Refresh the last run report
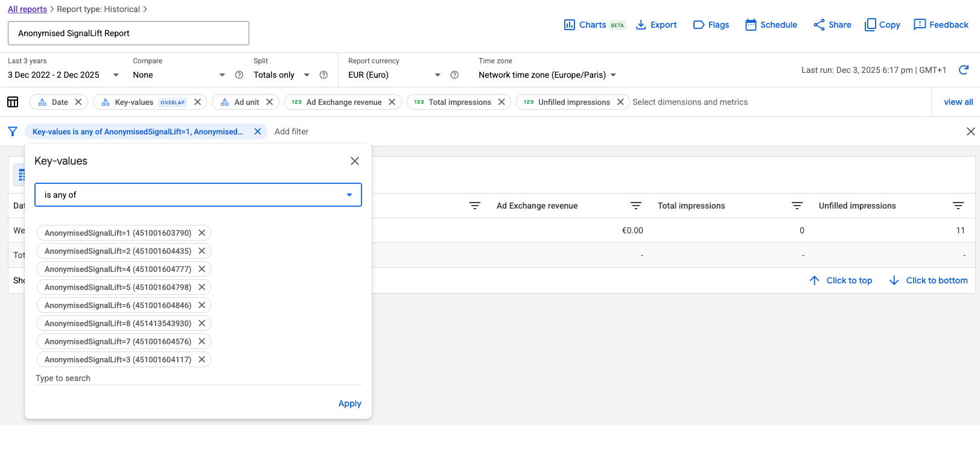Viewport: 980px width, 454px height. coord(964,70)
